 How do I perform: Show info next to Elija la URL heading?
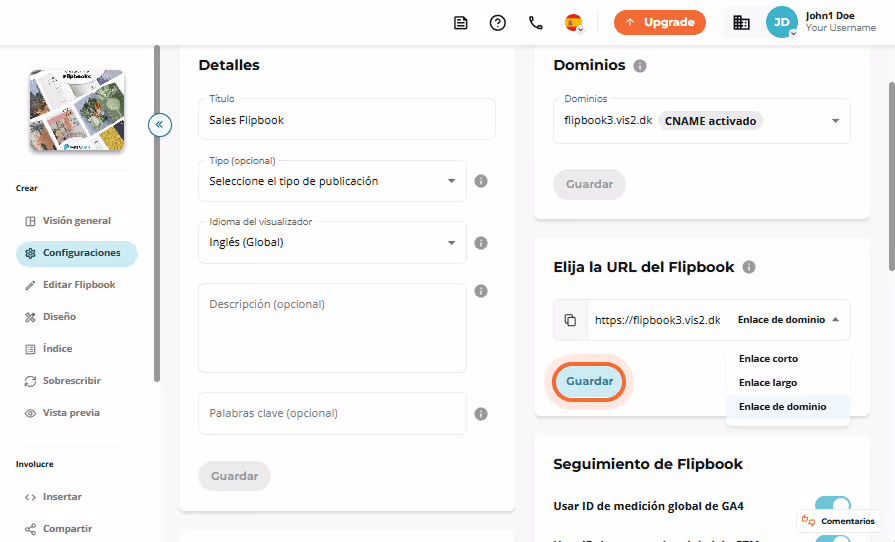(x=749, y=267)
